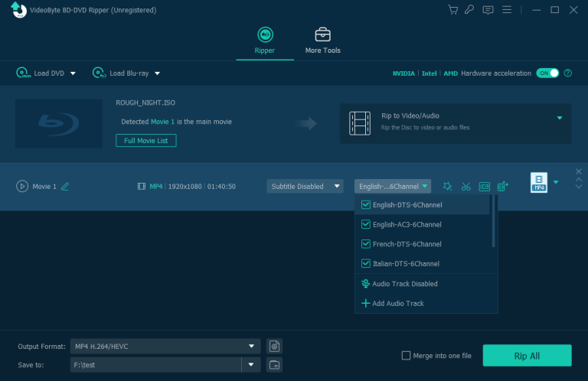Click the Load Blu-ray button
Viewport: 588px width, 381px height.
click(x=121, y=73)
